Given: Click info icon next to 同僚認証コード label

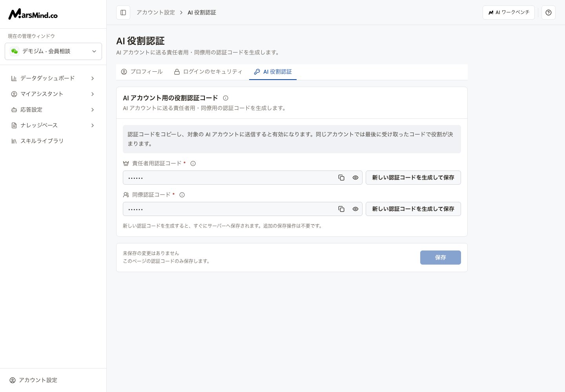Looking at the screenshot, I should [182, 195].
